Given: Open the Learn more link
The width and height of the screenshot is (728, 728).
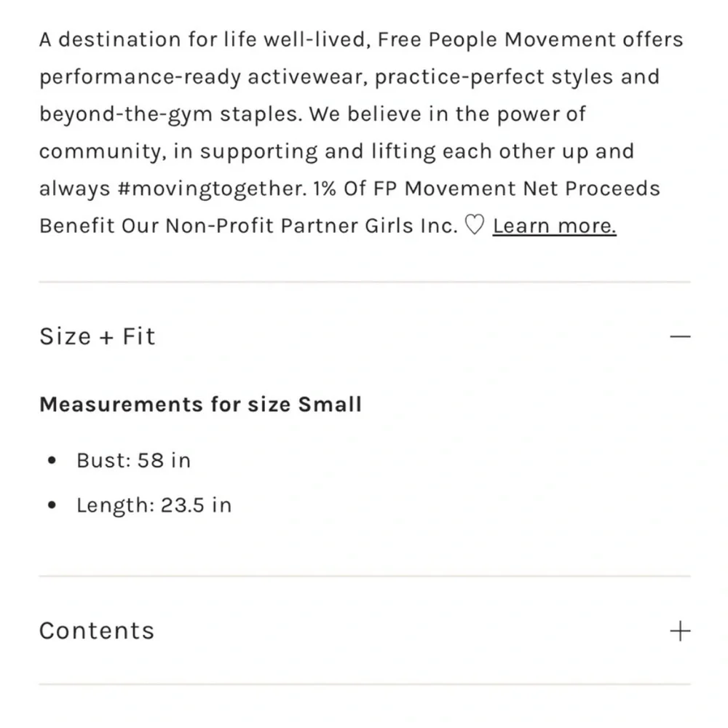Looking at the screenshot, I should pyautogui.click(x=554, y=226).
